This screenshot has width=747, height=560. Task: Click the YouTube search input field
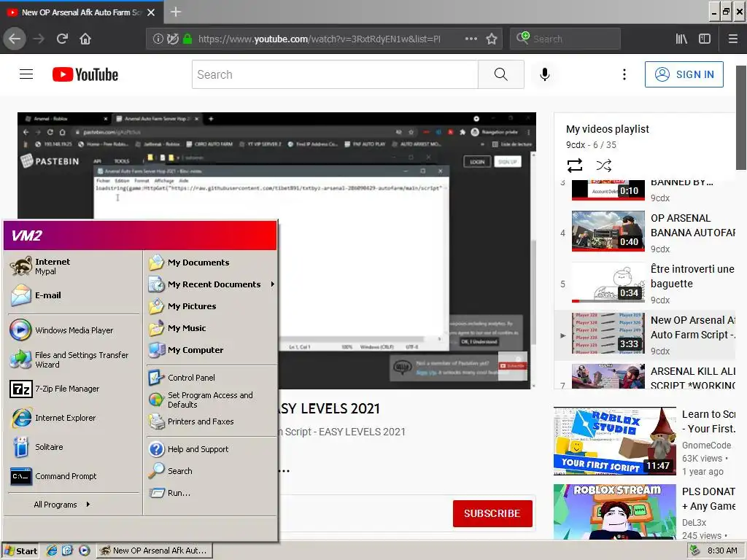[x=335, y=74]
